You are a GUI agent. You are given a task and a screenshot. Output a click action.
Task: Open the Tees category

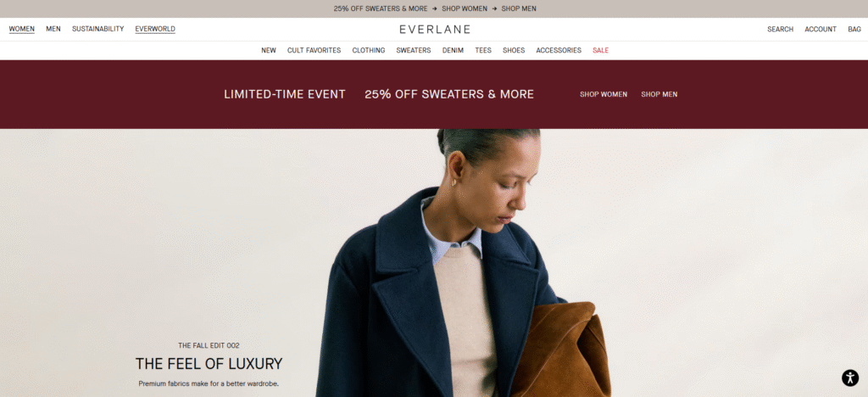coord(483,50)
